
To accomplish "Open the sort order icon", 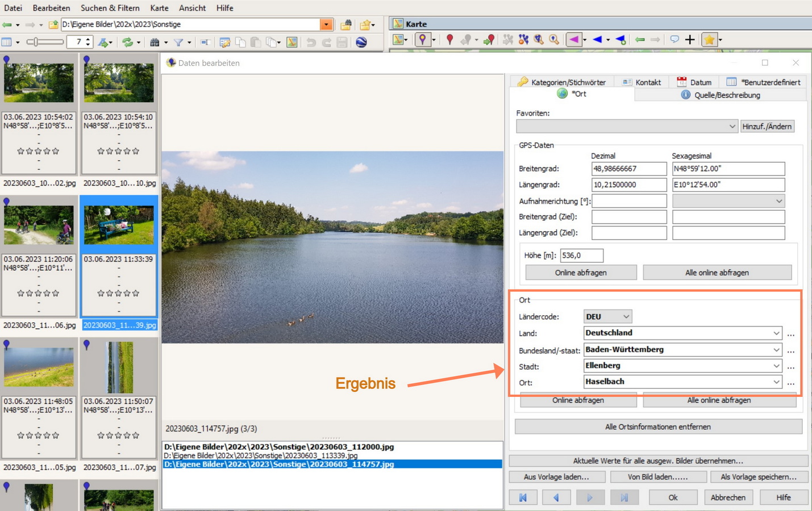I will 103,42.
